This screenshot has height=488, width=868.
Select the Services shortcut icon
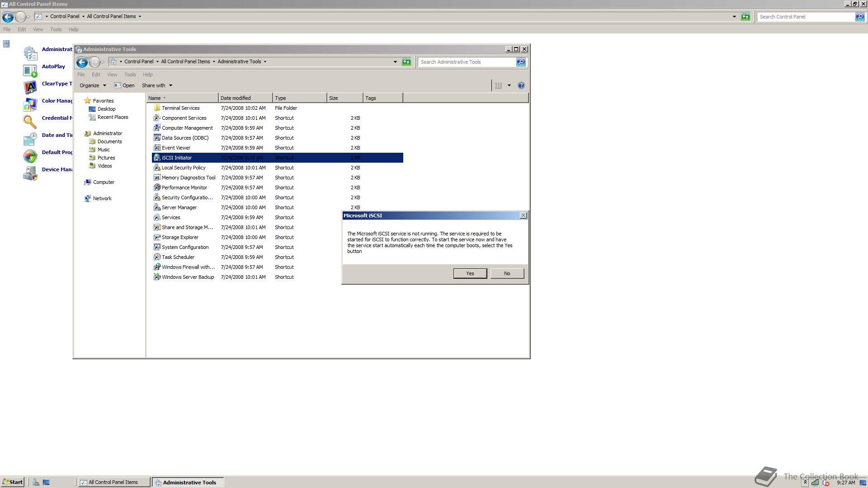click(x=157, y=217)
